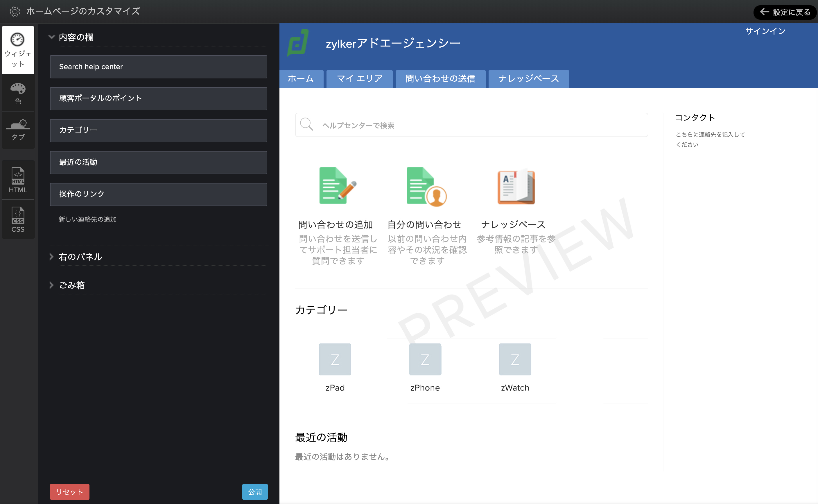Click the ヘルプセンターで検索 search field
Image resolution: width=818 pixels, height=504 pixels.
click(x=471, y=125)
